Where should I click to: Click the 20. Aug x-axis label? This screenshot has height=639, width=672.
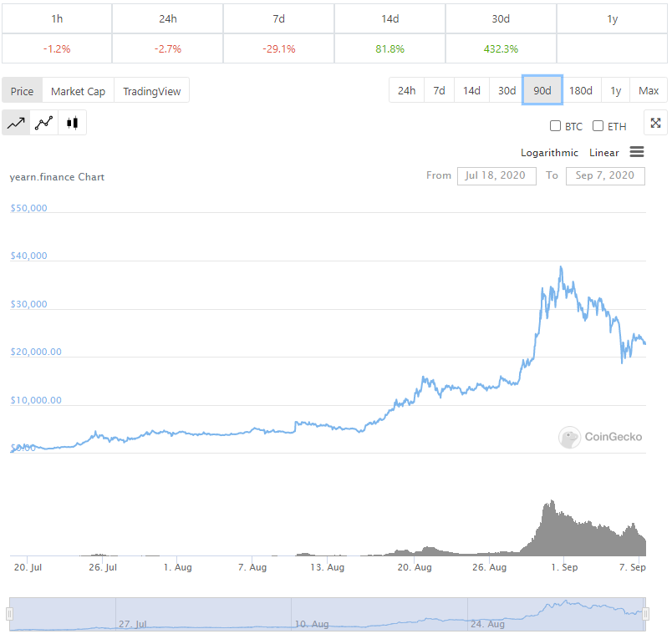pyautogui.click(x=415, y=567)
